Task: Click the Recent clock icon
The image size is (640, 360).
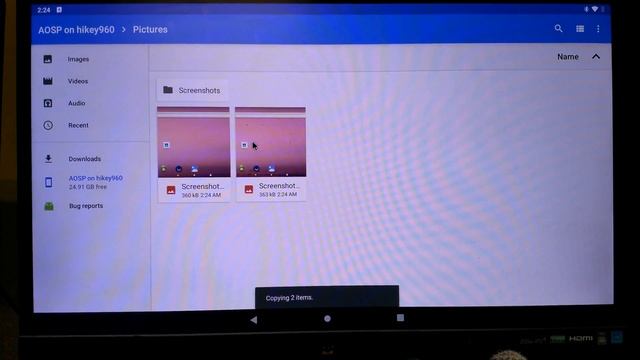Action: pos(48,125)
